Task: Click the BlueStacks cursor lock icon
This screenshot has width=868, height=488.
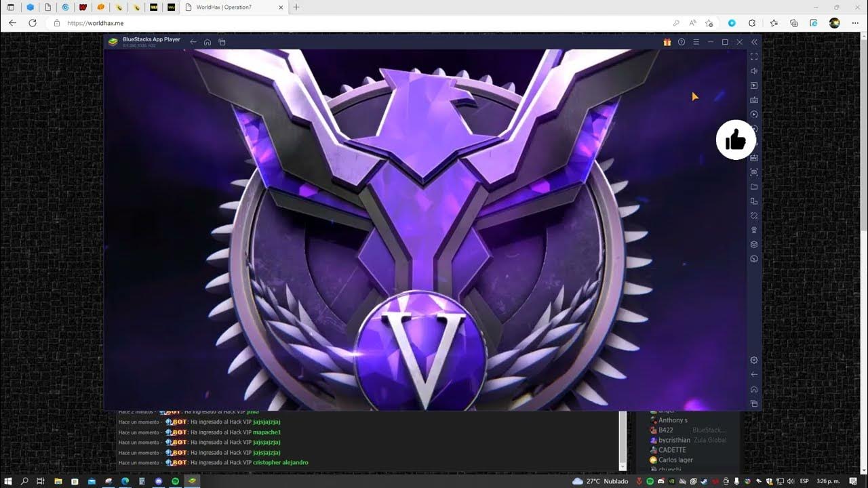Action: [754, 85]
